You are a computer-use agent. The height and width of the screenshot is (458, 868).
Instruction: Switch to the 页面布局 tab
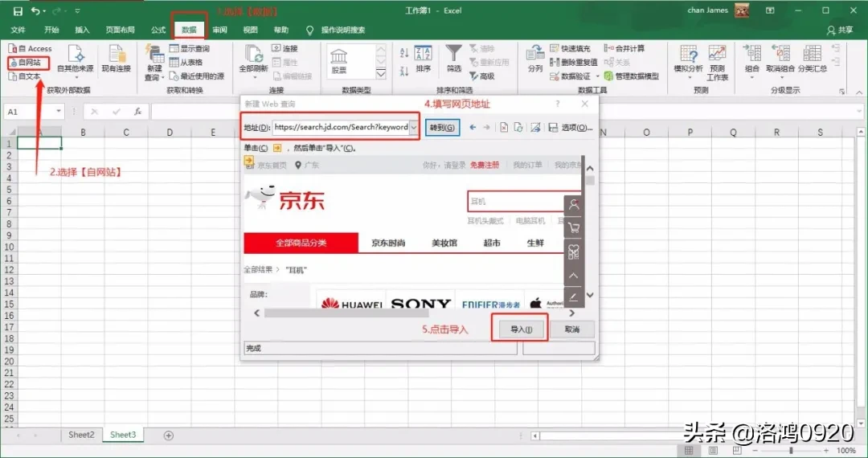tap(120, 30)
